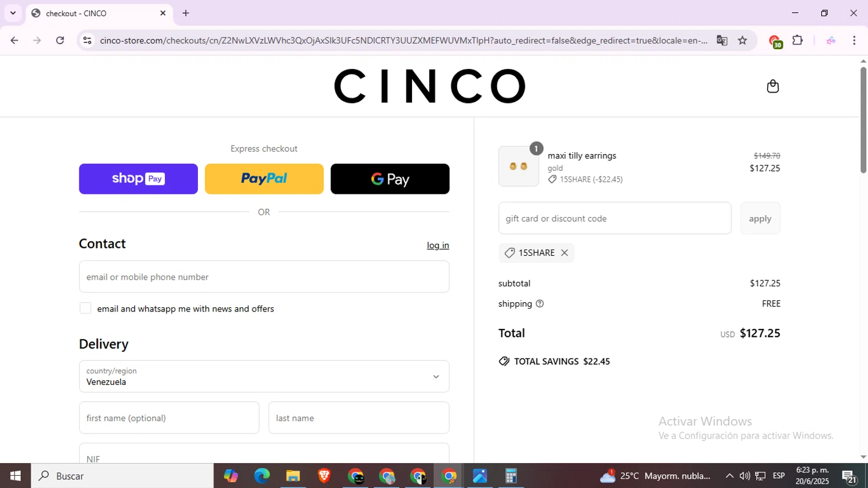The width and height of the screenshot is (868, 488).
Task: Open the notifications center icon
Action: 849,476
